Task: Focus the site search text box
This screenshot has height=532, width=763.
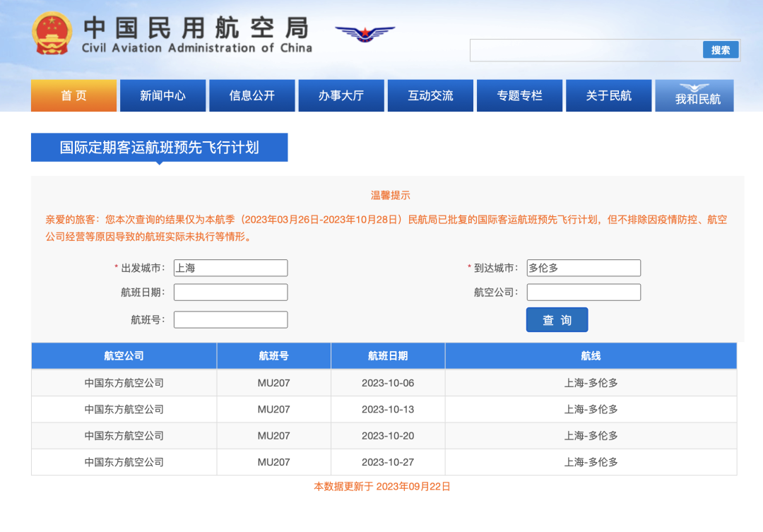Action: tap(586, 50)
